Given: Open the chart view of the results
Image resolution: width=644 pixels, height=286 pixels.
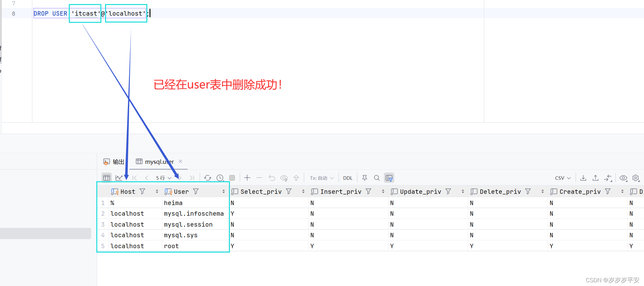Looking at the screenshot, I should point(119,178).
